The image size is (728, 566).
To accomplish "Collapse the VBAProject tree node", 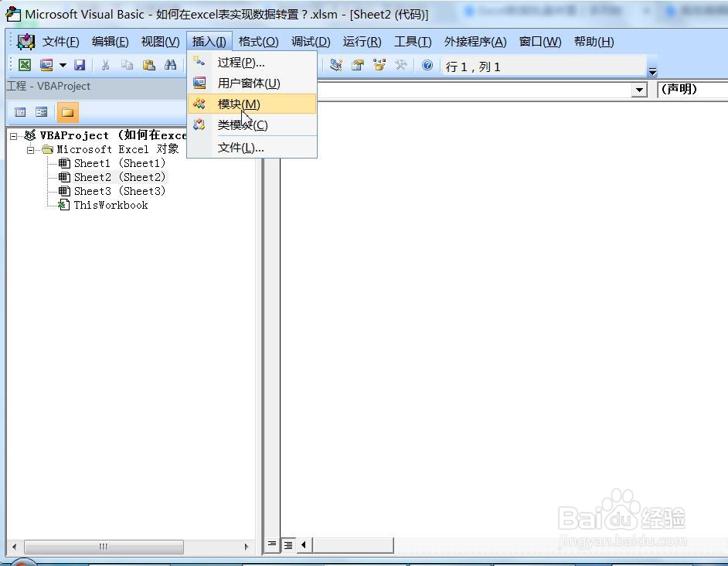I will coord(13,136).
